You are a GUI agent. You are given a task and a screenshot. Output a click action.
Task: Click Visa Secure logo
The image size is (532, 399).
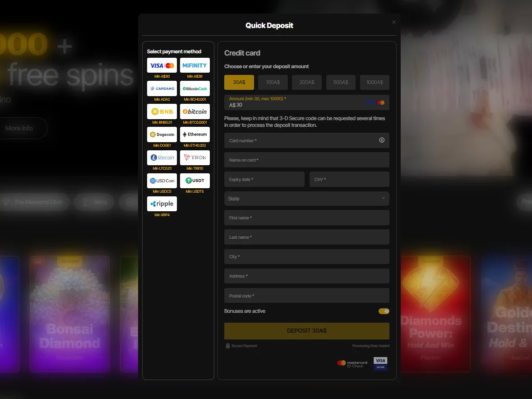(380, 363)
